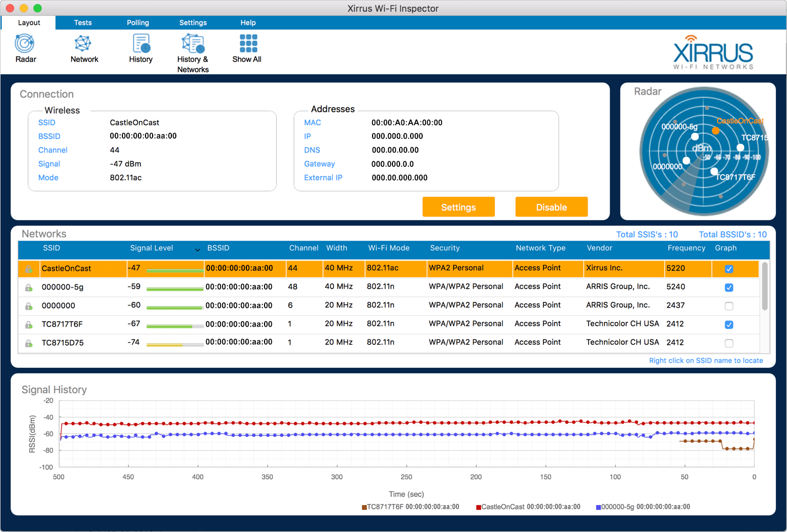
Task: Sort networks by the Channel column
Action: 303,248
